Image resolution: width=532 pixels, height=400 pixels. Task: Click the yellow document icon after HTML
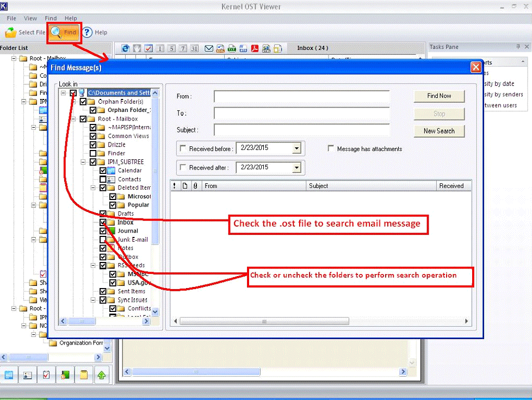pos(277,48)
